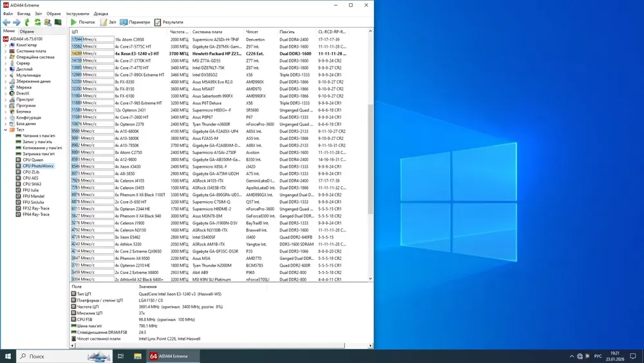Select the FPU Julia benchmark
Screen dimensions: 644x363
pyautogui.click(x=32, y=190)
